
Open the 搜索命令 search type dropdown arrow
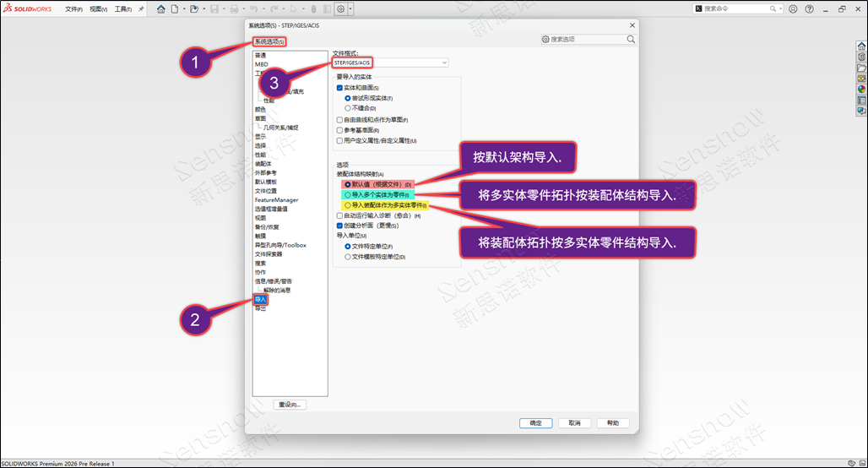(780, 8)
